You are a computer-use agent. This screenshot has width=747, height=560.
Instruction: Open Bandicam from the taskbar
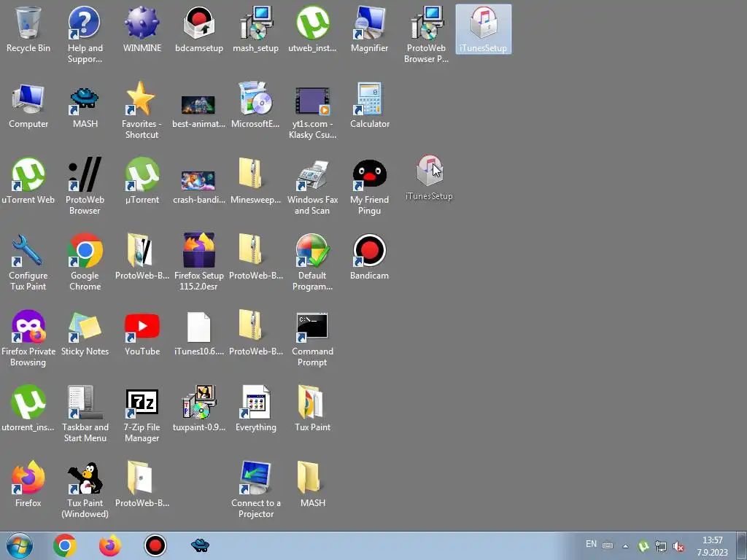[155, 545]
